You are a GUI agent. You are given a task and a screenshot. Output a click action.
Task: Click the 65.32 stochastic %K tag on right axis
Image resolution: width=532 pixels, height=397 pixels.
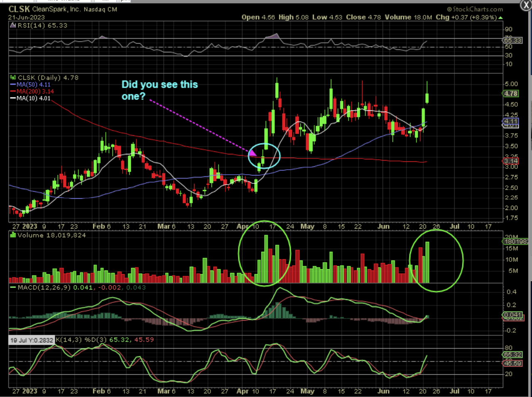(512, 355)
